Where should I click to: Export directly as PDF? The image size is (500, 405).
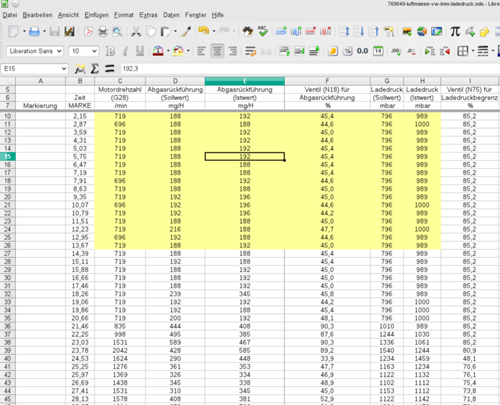[88, 32]
